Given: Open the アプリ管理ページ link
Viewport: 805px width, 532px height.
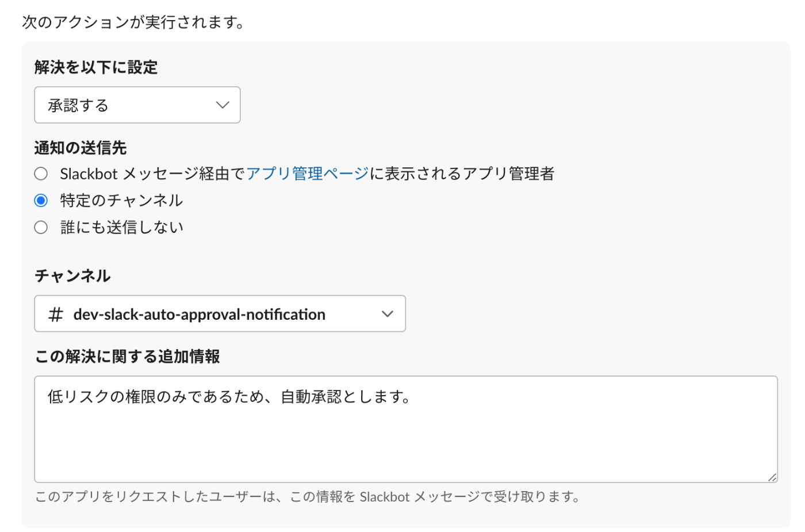Looking at the screenshot, I should (307, 174).
